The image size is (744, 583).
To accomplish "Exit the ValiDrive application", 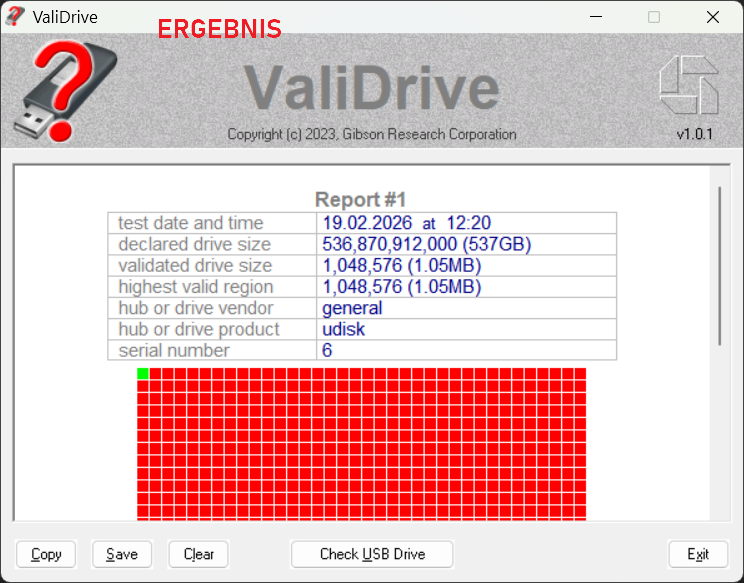I will coord(698,554).
